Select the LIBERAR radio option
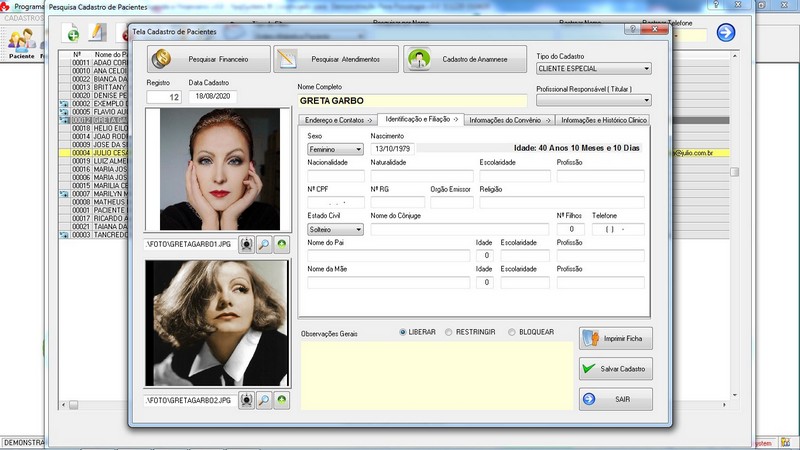Image resolution: width=800 pixels, height=450 pixels. point(403,332)
